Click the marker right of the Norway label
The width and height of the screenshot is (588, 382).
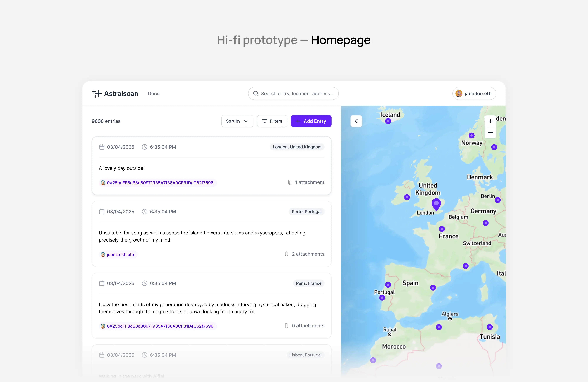tap(494, 147)
